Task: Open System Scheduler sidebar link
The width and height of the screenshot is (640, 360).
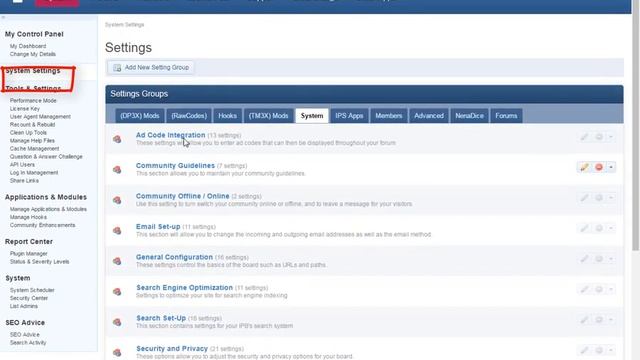Action: click(32, 290)
